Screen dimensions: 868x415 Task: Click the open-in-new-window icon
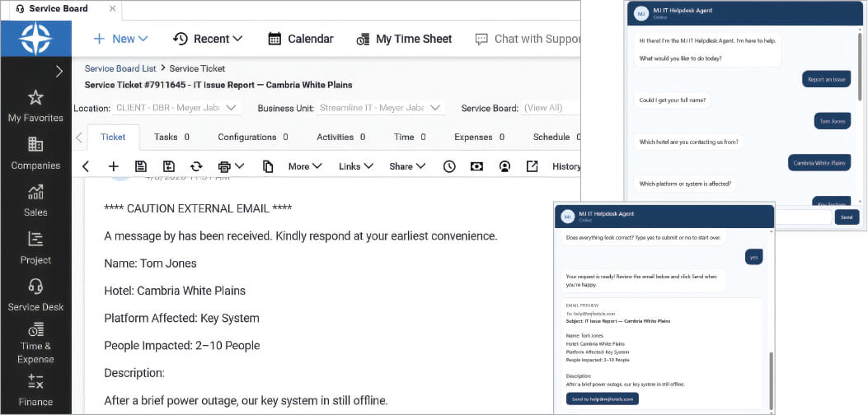532,166
